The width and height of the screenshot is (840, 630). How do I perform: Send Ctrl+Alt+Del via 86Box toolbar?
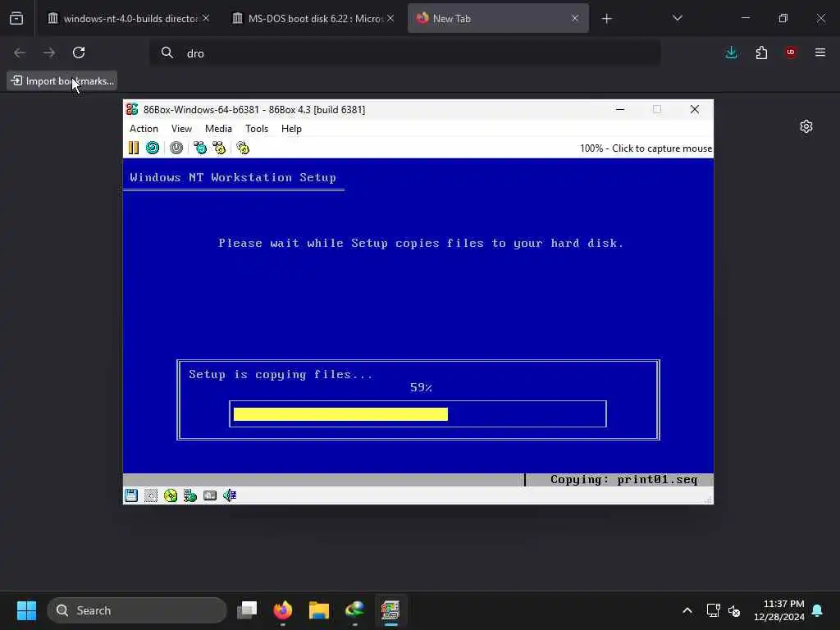click(200, 148)
